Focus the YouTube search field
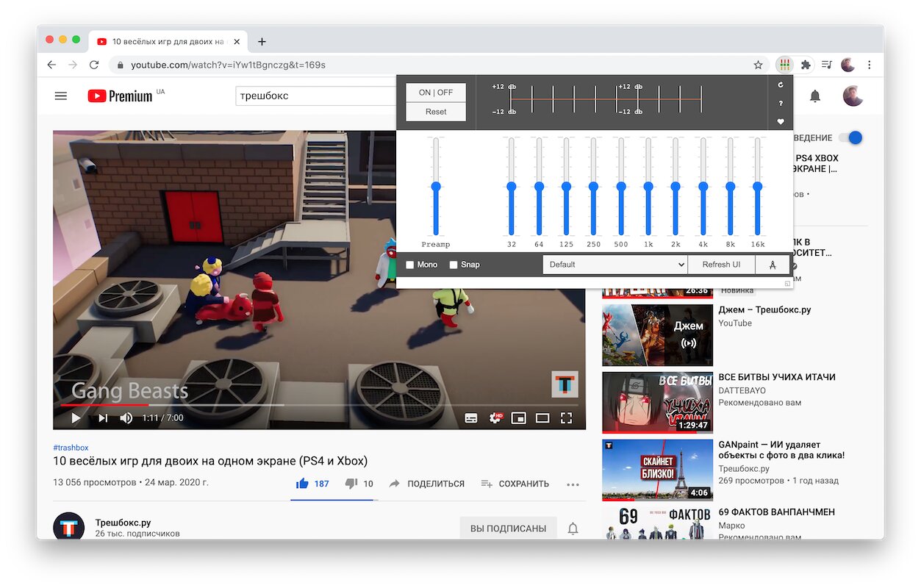 tap(316, 96)
